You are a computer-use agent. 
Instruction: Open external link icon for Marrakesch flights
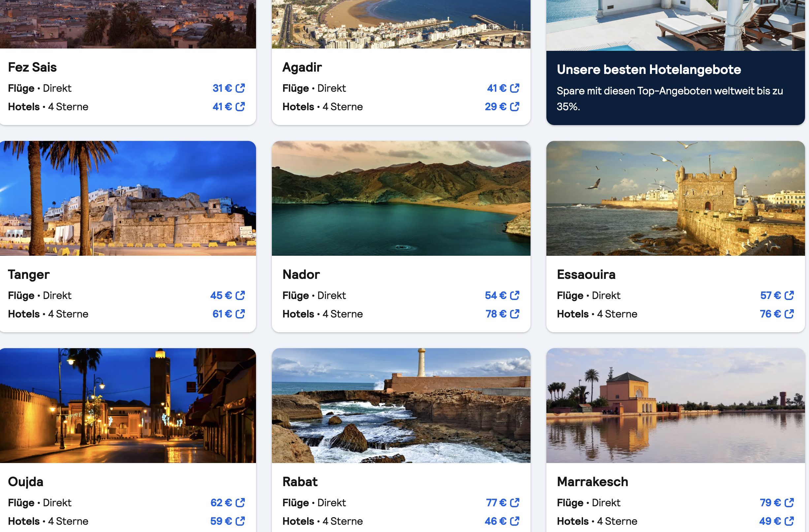pos(789,502)
